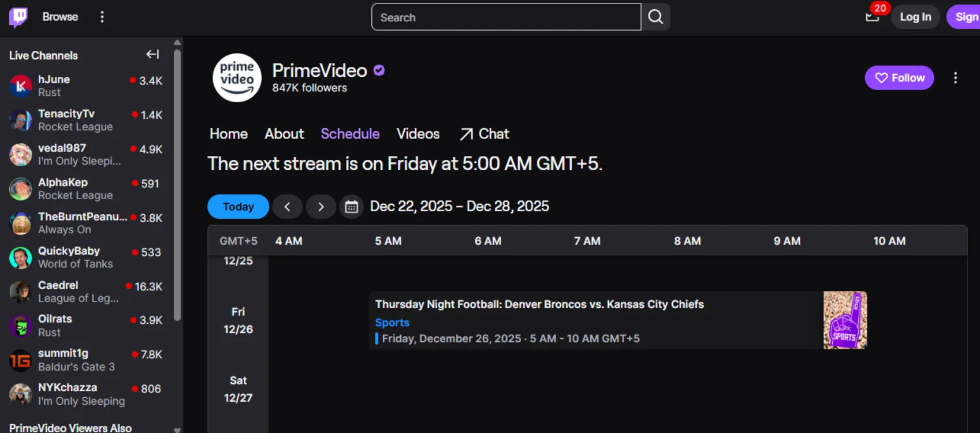The image size is (980, 433).
Task: Go to the next week
Action: click(x=321, y=207)
